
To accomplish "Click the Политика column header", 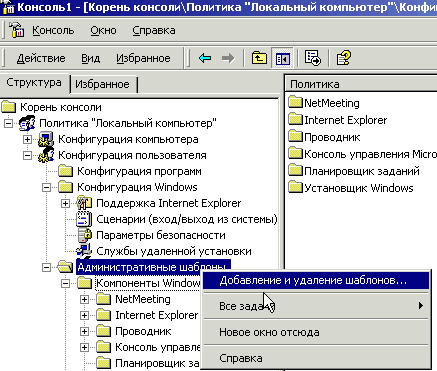I will 361,84.
